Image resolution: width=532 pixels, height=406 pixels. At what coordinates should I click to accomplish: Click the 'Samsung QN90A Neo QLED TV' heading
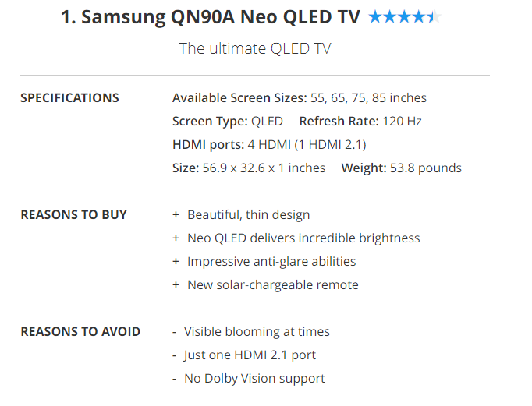[x=211, y=17]
